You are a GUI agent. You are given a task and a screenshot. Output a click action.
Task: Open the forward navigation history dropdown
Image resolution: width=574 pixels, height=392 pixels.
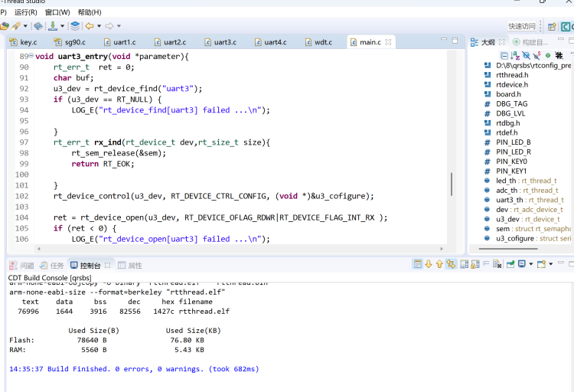point(119,26)
